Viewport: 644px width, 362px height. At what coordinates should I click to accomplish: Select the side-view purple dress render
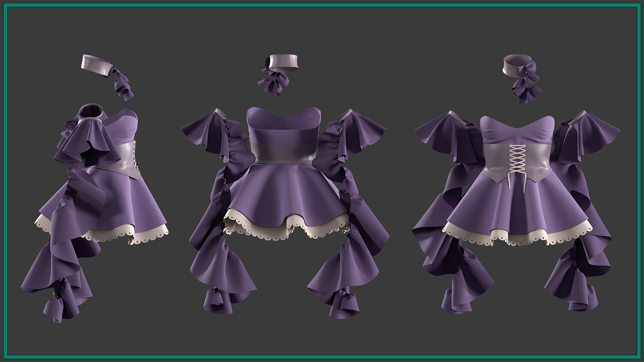point(95,212)
